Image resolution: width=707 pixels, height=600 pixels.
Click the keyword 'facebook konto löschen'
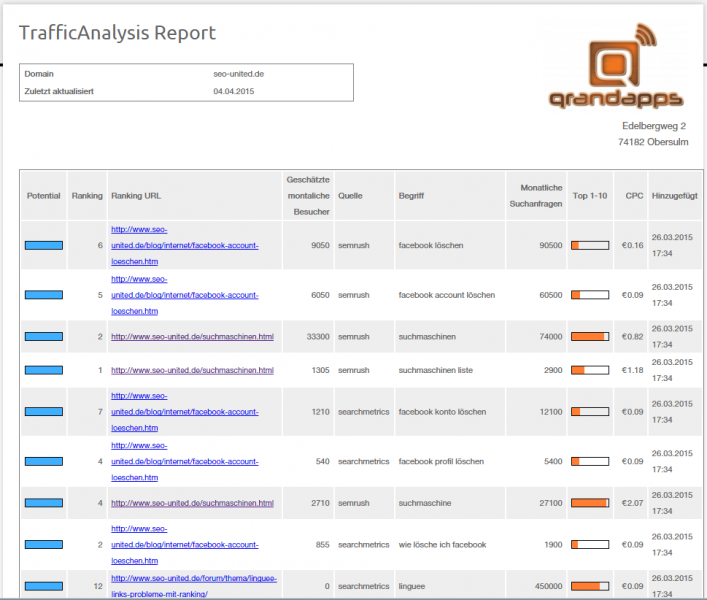click(x=442, y=412)
